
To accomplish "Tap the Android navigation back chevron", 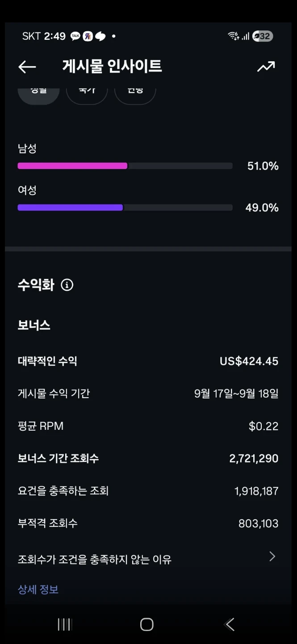I will point(230,625).
